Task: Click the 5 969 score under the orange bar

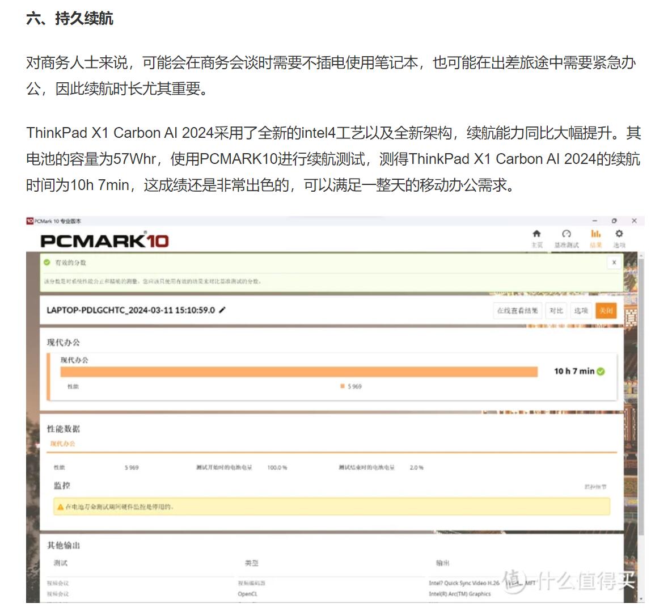Action: click(x=354, y=386)
